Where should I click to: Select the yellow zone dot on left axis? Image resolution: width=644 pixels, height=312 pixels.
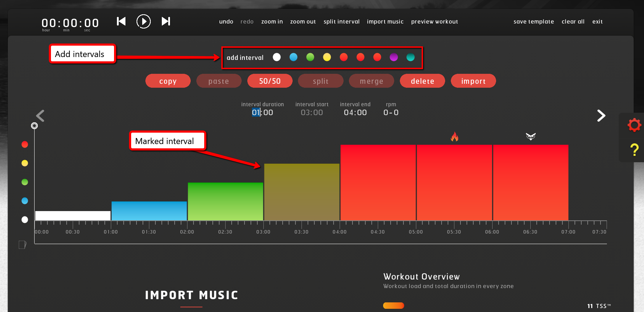click(25, 163)
